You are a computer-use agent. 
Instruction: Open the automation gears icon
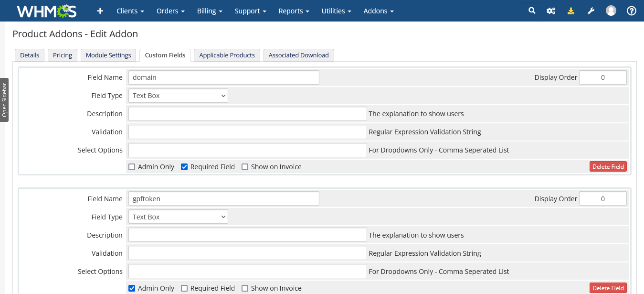point(551,11)
